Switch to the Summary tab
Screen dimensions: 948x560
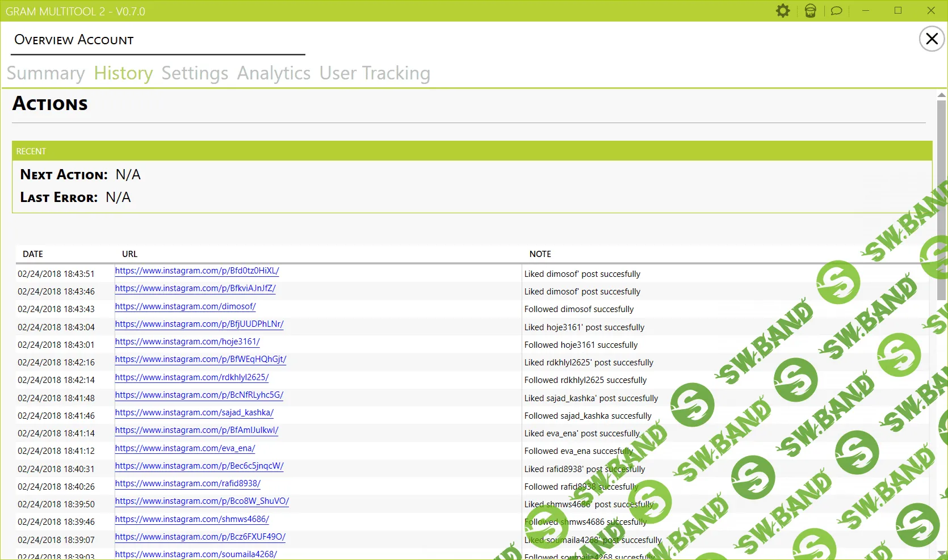[x=45, y=73]
